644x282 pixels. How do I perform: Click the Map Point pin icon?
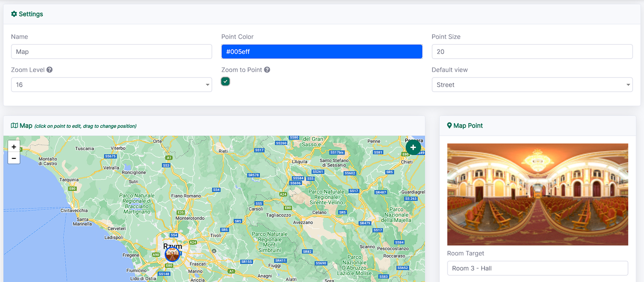[449, 126]
